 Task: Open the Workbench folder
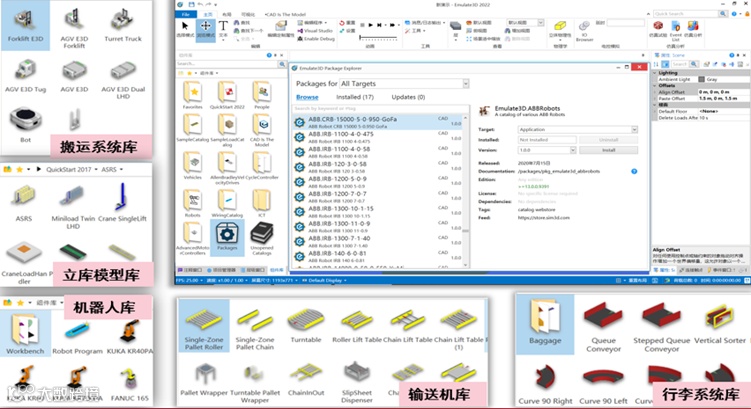25,333
